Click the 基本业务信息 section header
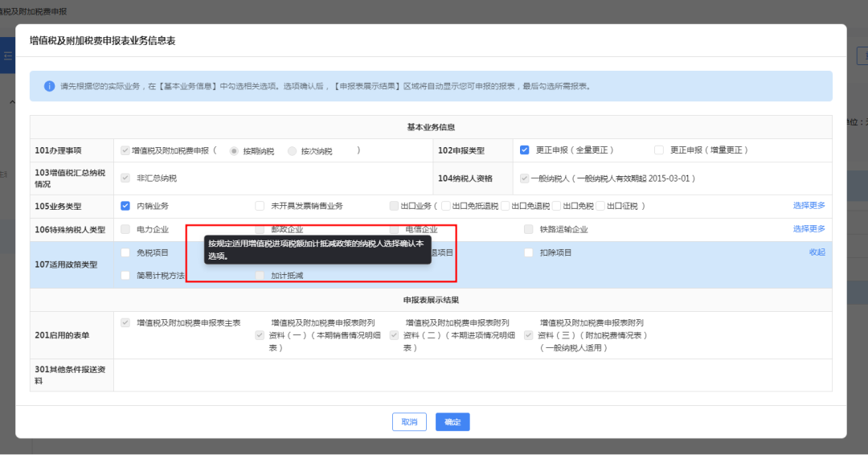 coord(431,127)
